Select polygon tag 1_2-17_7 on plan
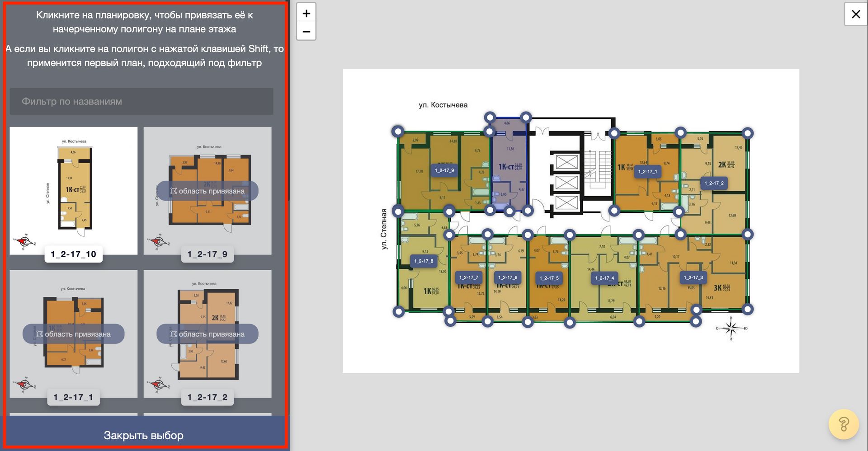 click(x=469, y=277)
